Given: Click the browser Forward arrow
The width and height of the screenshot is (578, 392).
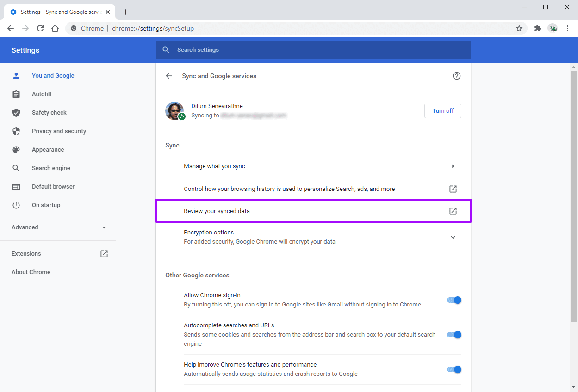Looking at the screenshot, I should [25, 28].
